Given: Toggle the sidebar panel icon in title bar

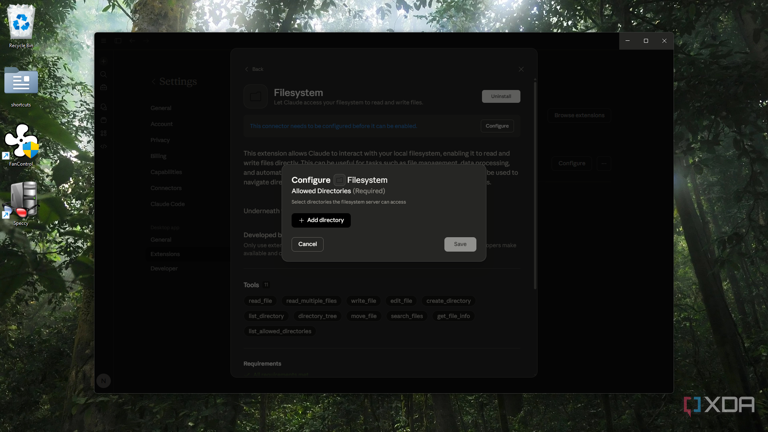Looking at the screenshot, I should pyautogui.click(x=118, y=41).
